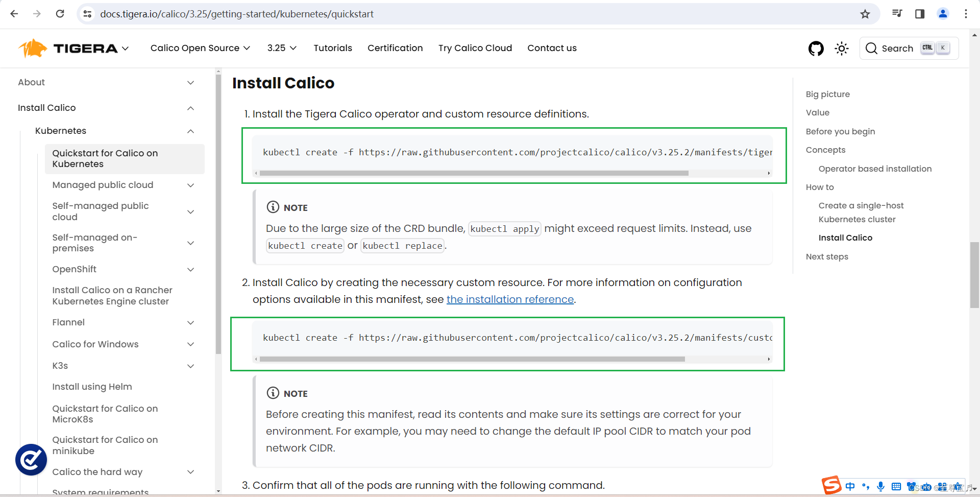Open Calico Open Source dropdown
The image size is (980, 497).
pos(200,48)
